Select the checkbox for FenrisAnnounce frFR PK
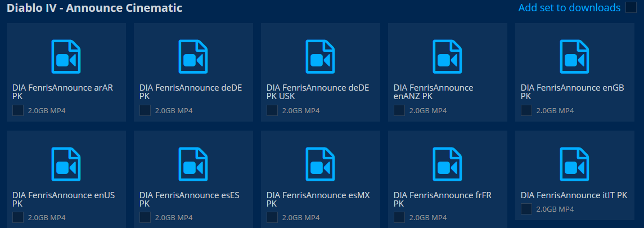Image resolution: width=644 pixels, height=228 pixels. pyautogui.click(x=399, y=217)
